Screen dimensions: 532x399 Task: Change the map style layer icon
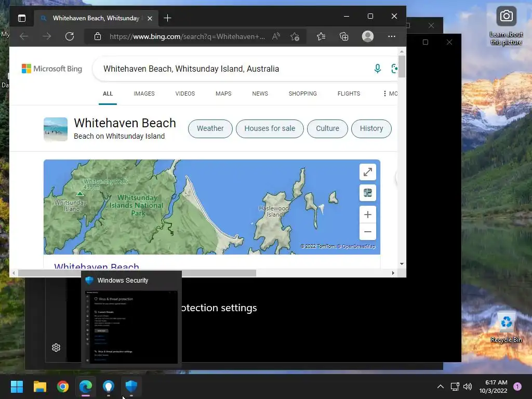tap(368, 193)
